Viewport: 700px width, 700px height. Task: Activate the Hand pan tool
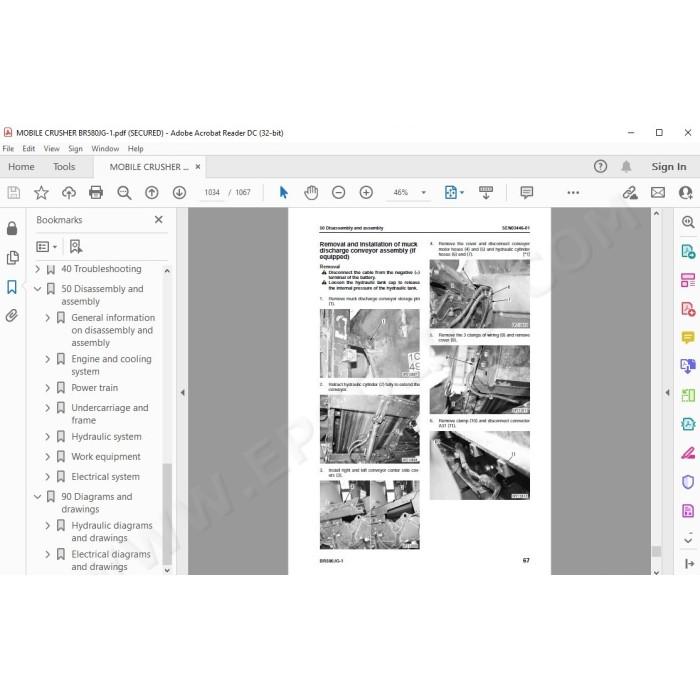[x=311, y=192]
